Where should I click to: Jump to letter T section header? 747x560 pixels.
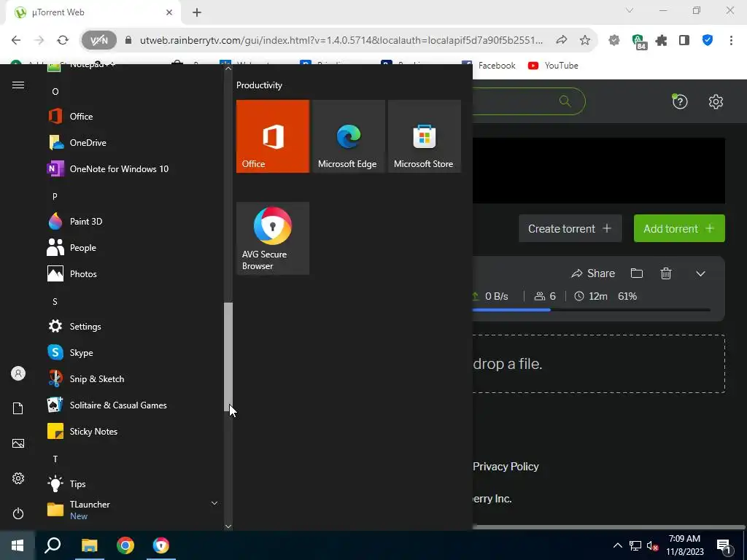55,459
